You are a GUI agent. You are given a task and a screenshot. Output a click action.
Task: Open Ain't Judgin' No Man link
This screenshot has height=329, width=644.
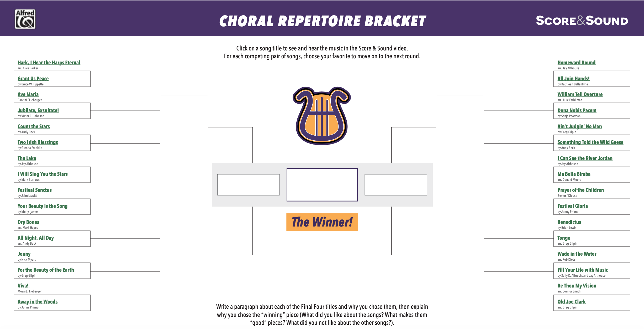coord(579,126)
